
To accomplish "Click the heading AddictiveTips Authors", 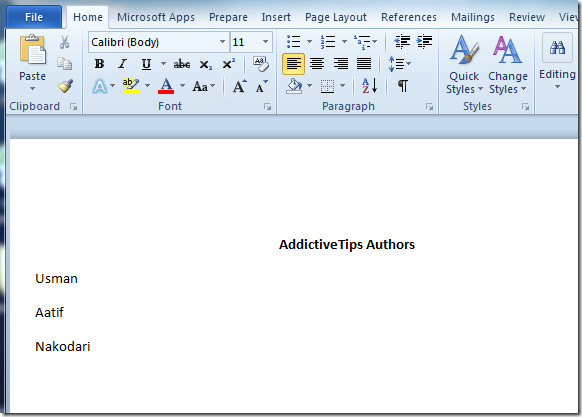I will point(347,245).
